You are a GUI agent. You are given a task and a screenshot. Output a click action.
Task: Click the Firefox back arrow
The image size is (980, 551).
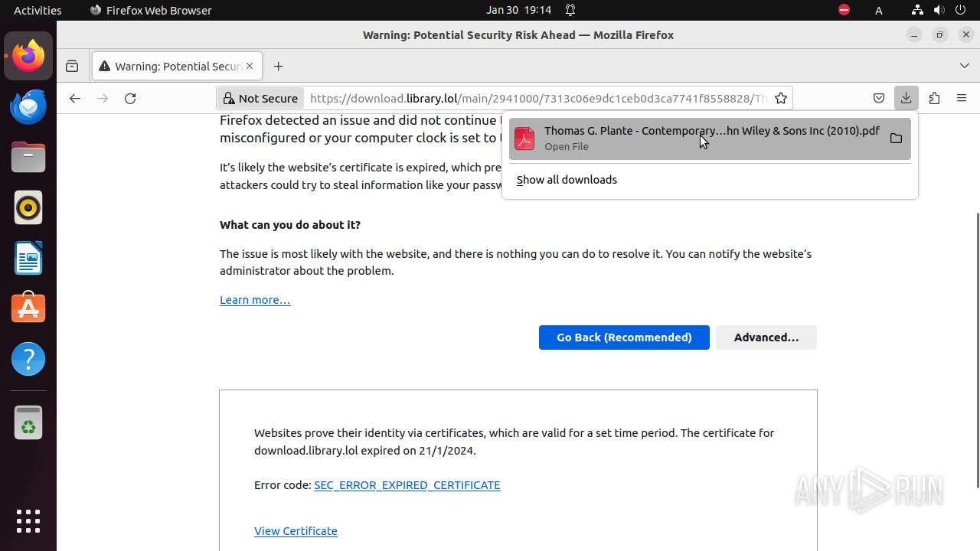(74, 98)
